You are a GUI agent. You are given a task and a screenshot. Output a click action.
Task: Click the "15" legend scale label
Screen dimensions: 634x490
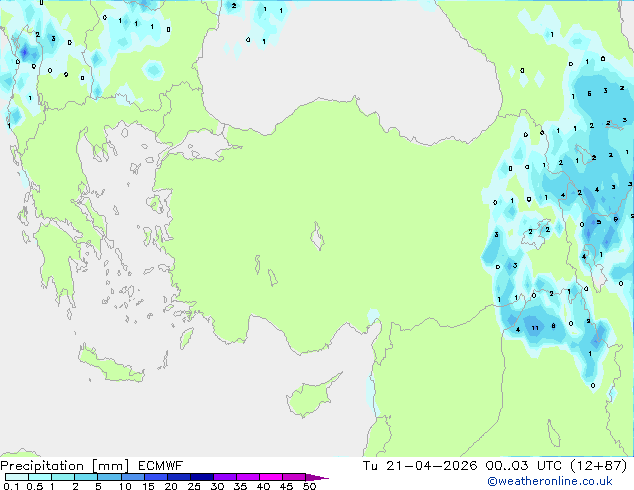coord(148,486)
